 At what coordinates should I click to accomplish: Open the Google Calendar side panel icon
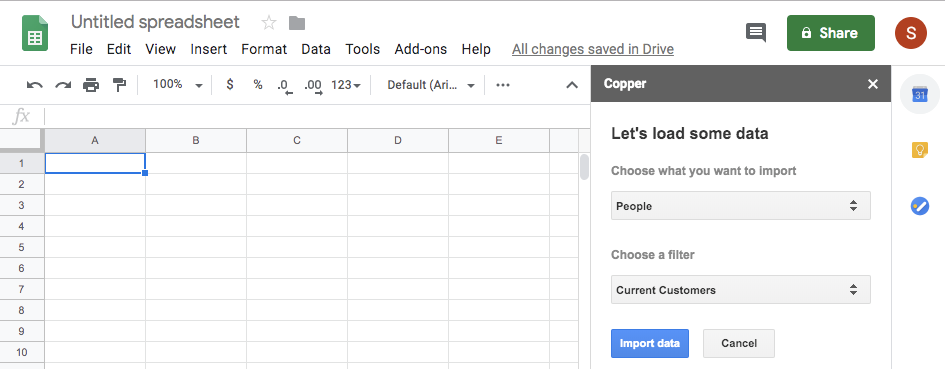tap(920, 95)
